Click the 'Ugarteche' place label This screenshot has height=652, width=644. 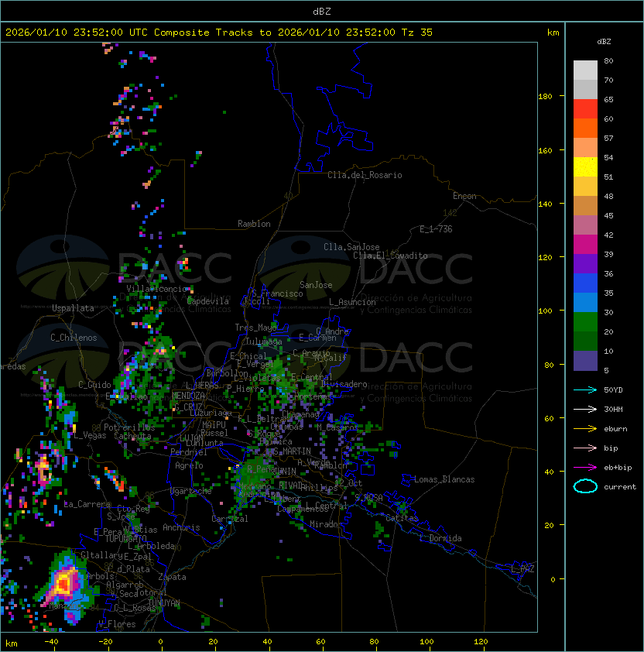(x=191, y=491)
